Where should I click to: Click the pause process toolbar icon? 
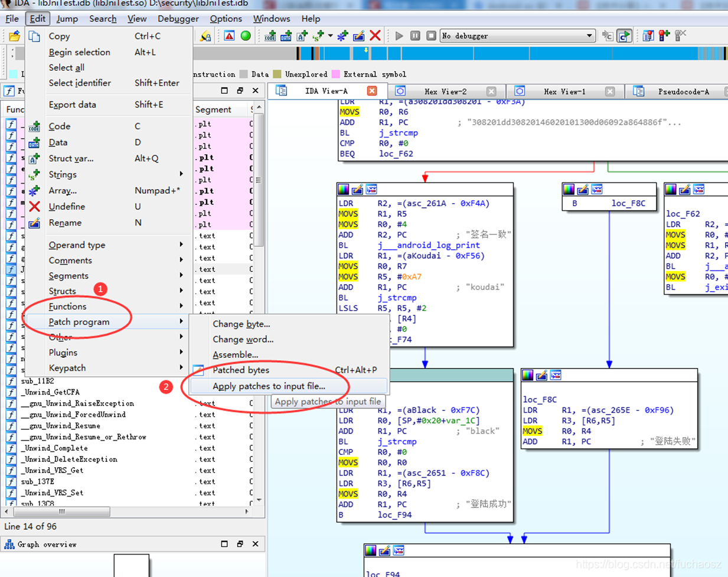(x=415, y=36)
